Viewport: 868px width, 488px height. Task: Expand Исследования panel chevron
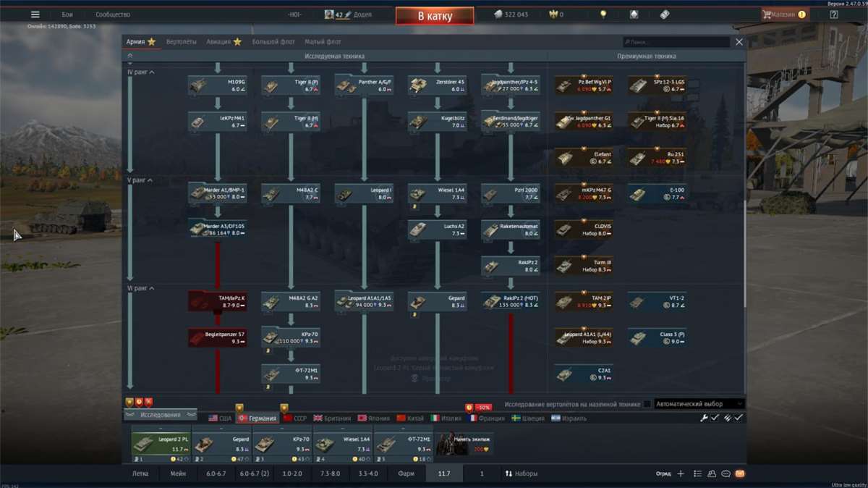point(161,415)
